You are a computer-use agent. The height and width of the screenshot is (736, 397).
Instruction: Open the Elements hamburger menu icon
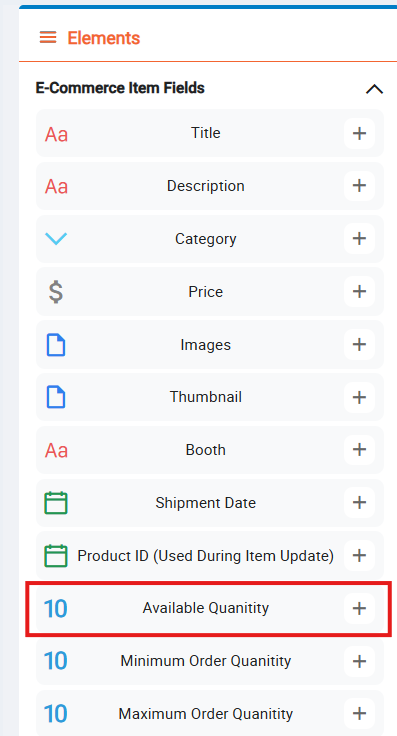coord(48,38)
